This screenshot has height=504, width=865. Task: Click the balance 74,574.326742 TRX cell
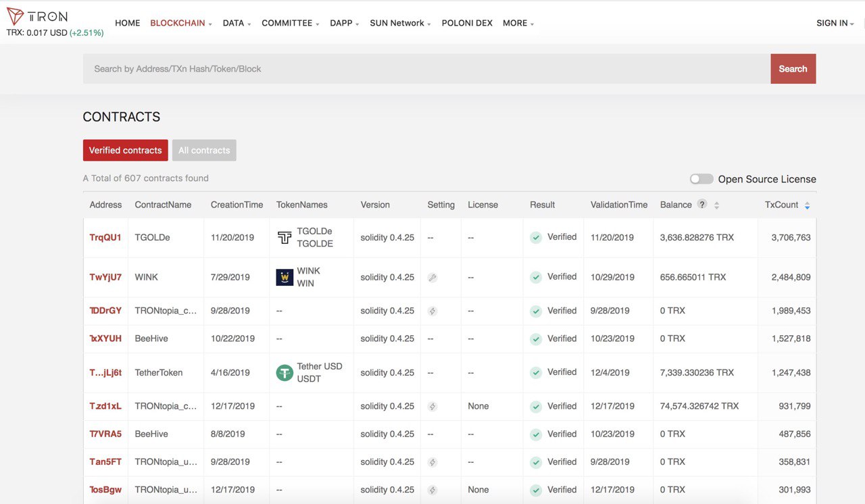(699, 406)
